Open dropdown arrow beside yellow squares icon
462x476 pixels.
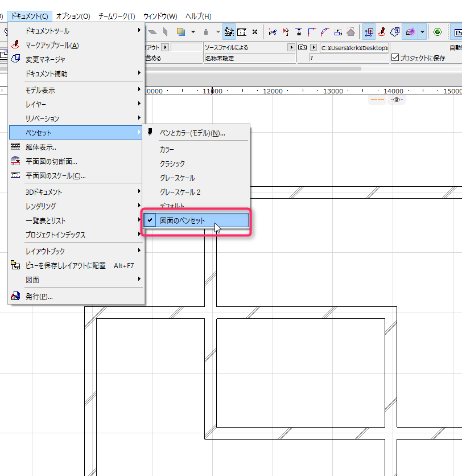click(193, 32)
